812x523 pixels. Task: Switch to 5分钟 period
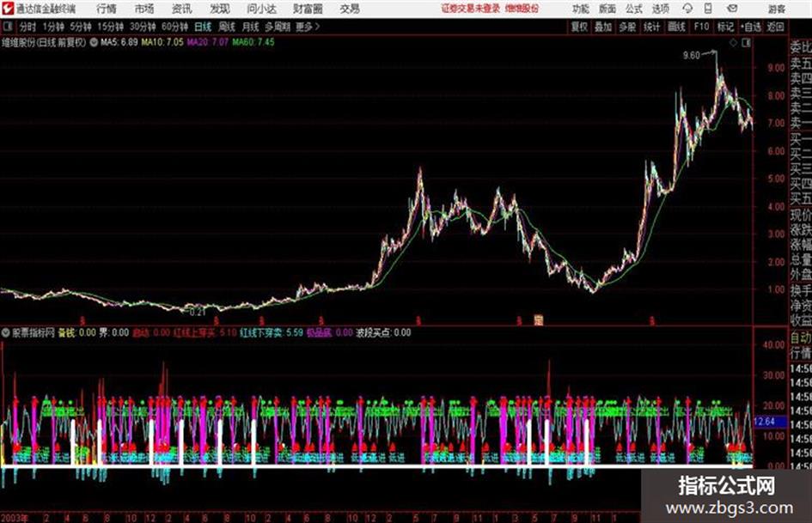pyautogui.click(x=80, y=27)
